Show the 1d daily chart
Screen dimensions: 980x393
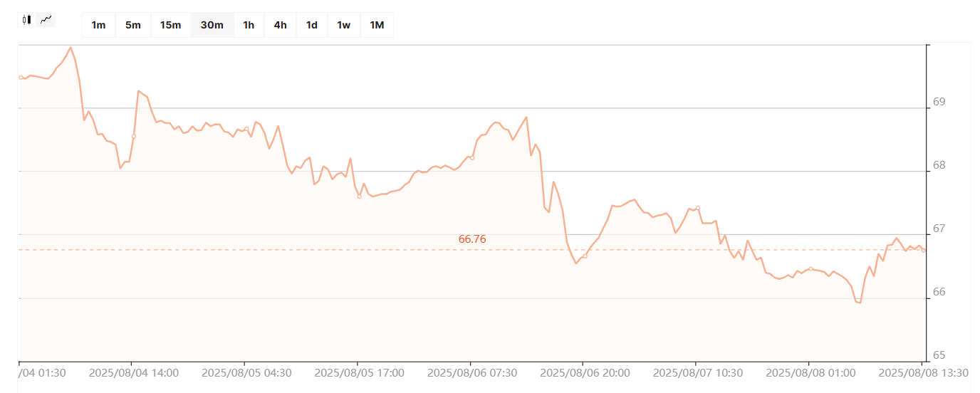click(x=312, y=25)
